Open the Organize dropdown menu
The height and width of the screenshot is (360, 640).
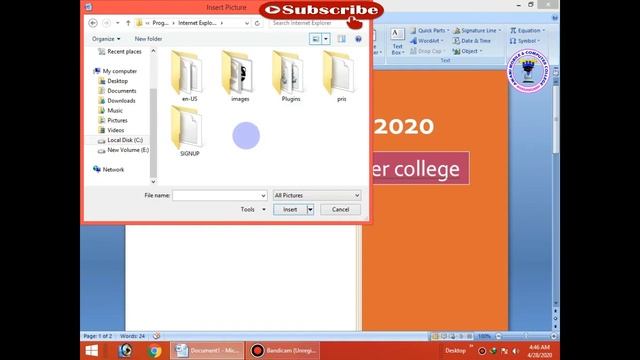tap(106, 39)
